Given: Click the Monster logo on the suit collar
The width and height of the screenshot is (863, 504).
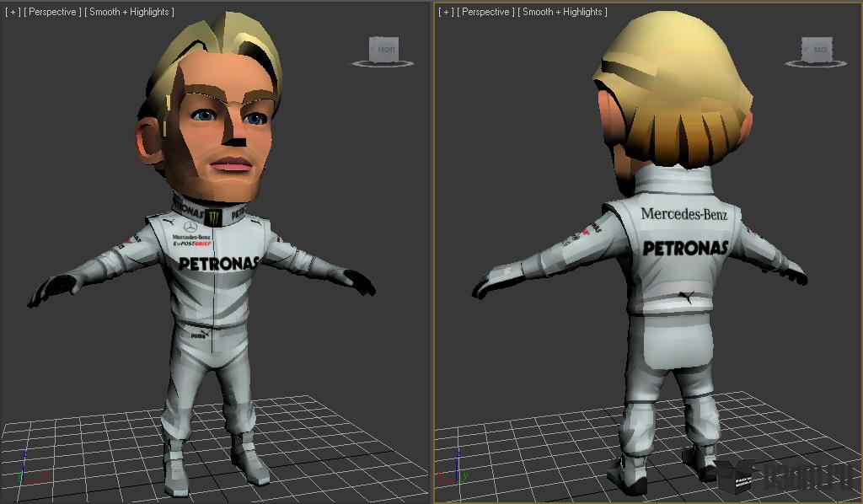Looking at the screenshot, I should [212, 217].
